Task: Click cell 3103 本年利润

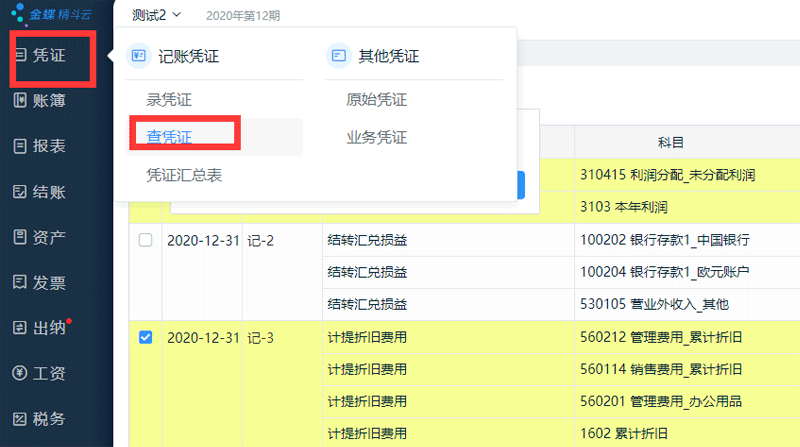Action: 624,207
